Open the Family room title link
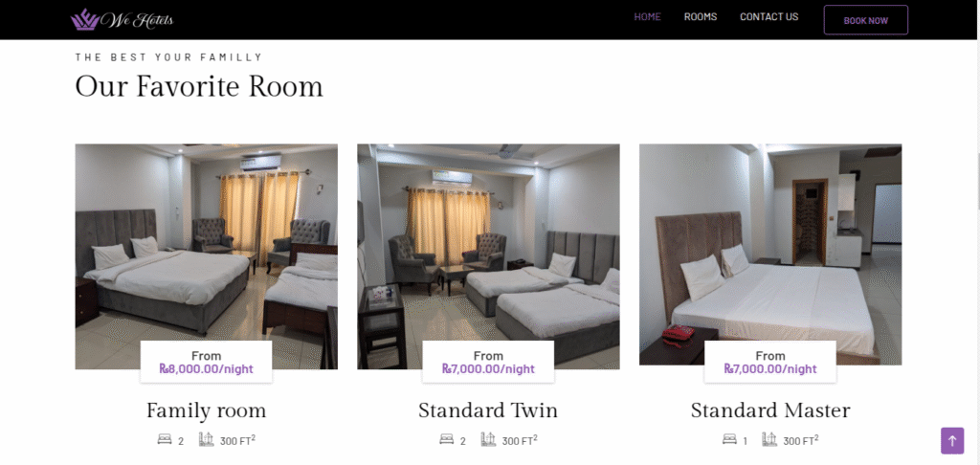The width and height of the screenshot is (980, 465). tap(207, 410)
